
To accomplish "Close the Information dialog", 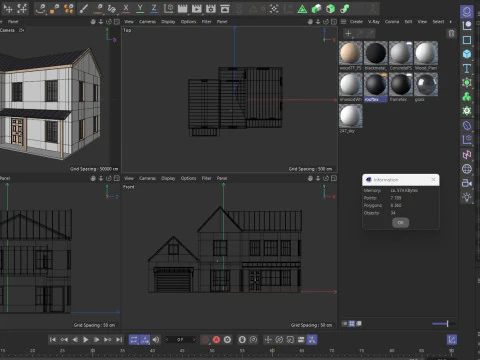I will [433, 180].
